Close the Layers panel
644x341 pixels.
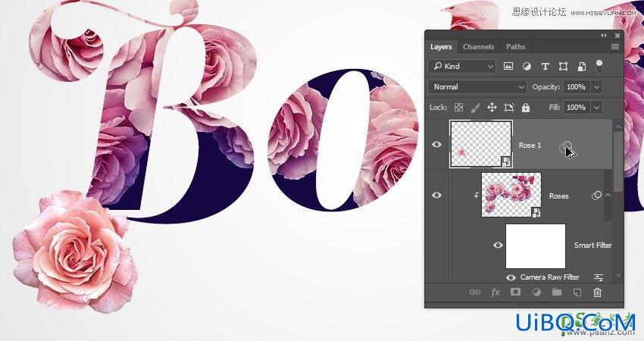point(617,36)
